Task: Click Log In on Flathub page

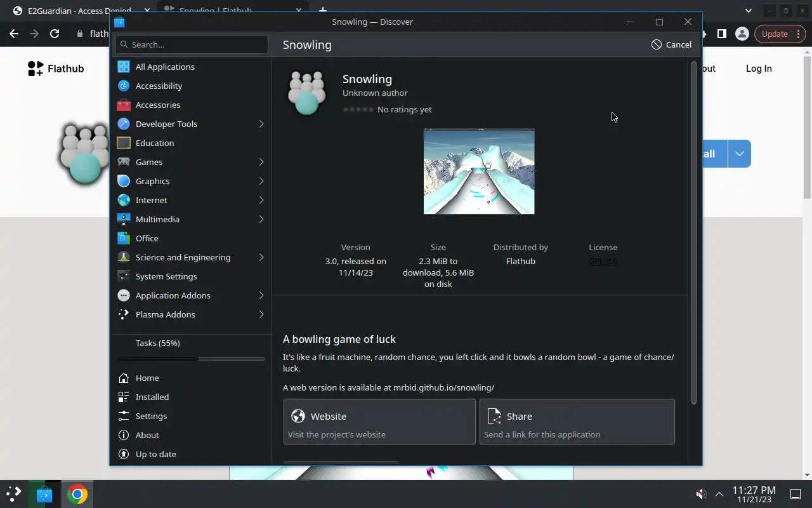Action: click(759, 69)
